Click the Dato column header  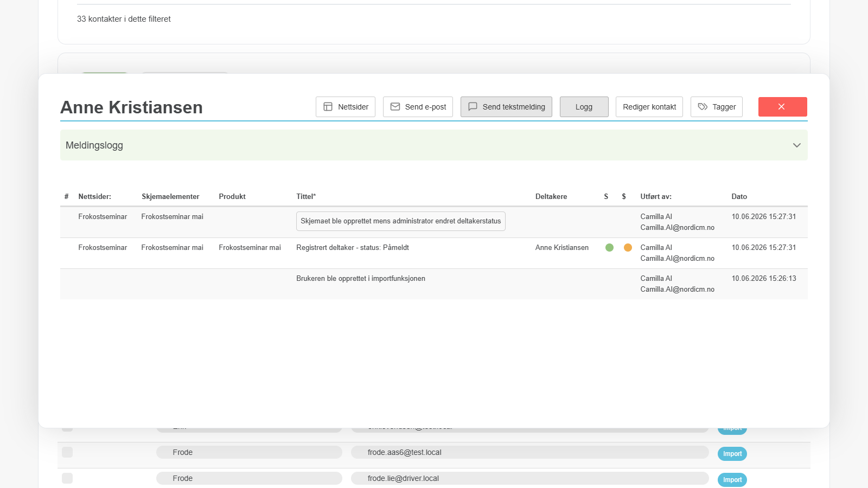739,197
